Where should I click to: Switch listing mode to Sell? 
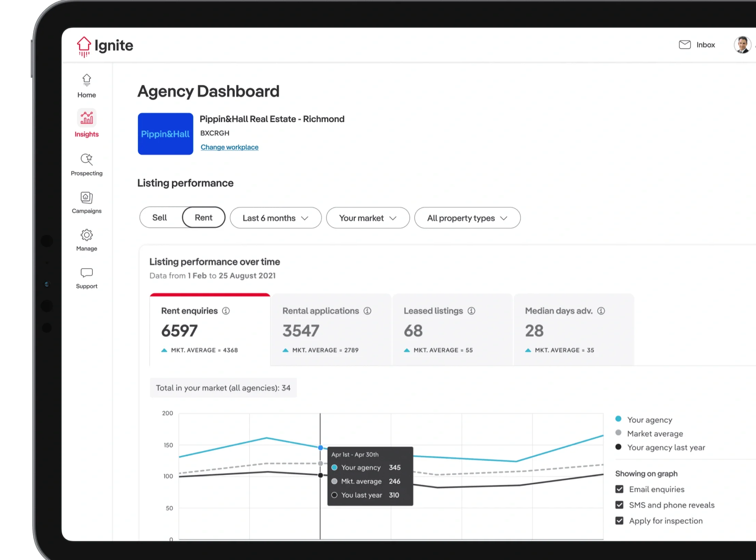click(160, 218)
